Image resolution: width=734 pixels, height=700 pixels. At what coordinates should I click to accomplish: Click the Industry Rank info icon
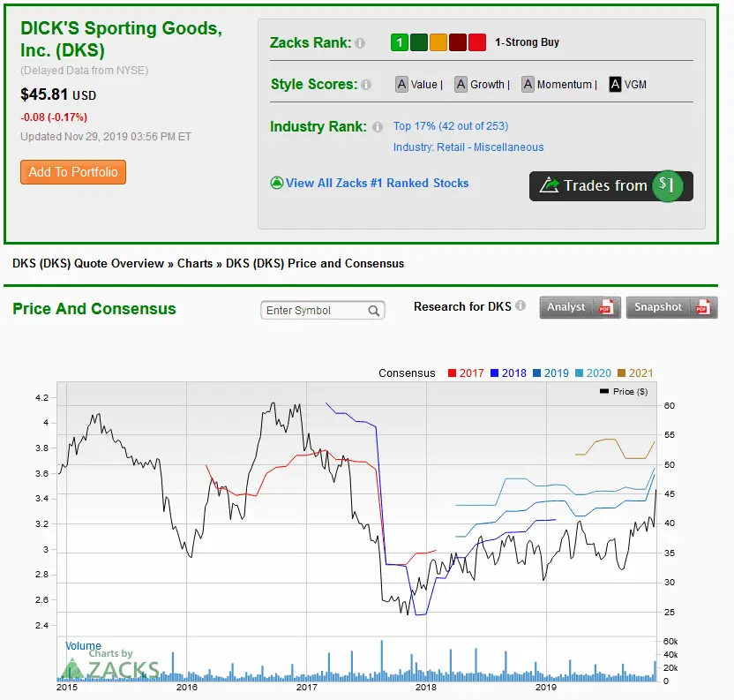[378, 127]
